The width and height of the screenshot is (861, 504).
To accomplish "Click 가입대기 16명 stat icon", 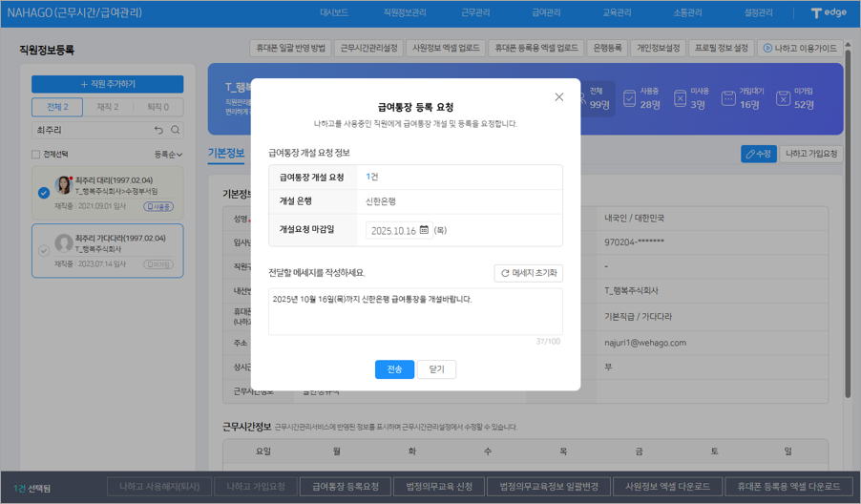I will (728, 99).
